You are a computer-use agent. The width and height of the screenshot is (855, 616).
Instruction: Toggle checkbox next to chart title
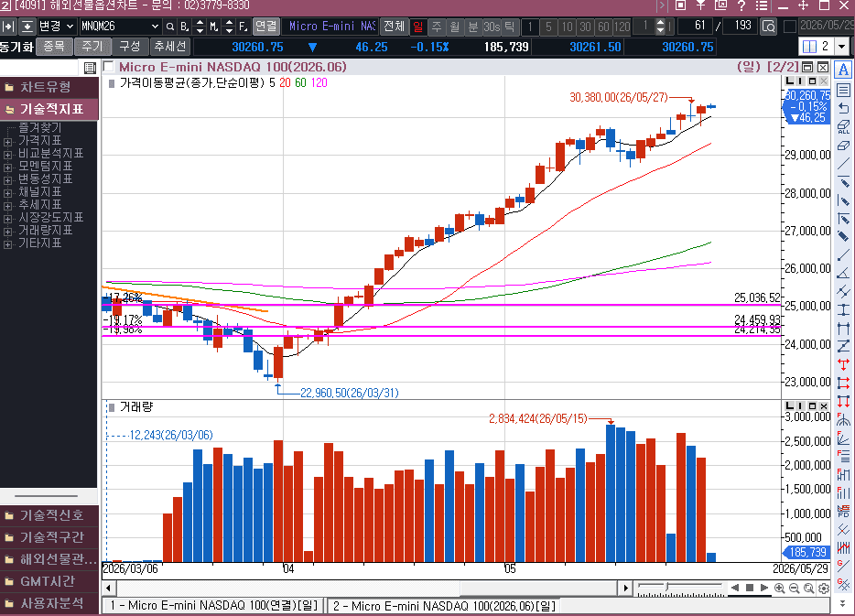(109, 67)
